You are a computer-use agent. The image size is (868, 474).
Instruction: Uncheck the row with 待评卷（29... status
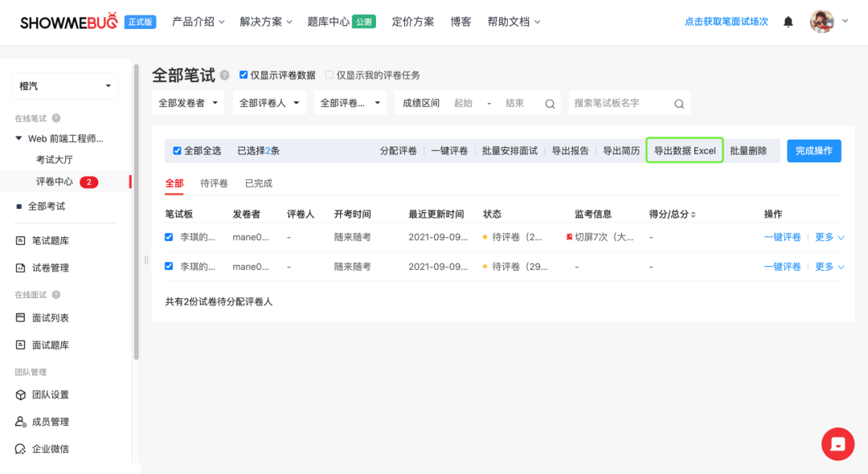pyautogui.click(x=169, y=266)
